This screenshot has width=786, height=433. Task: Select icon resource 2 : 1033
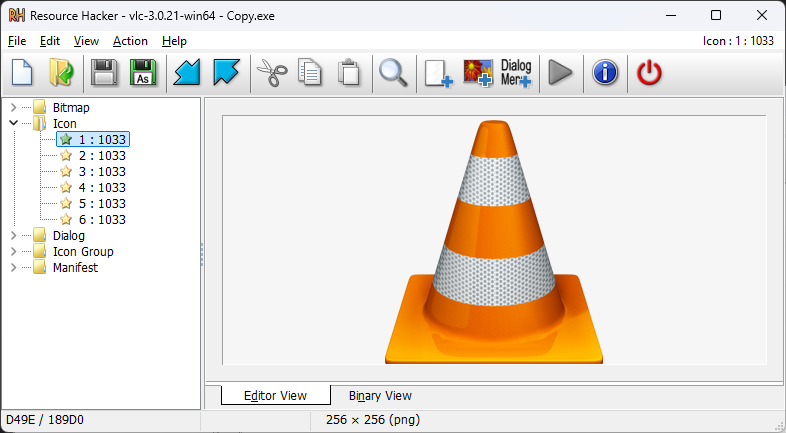pyautogui.click(x=102, y=155)
